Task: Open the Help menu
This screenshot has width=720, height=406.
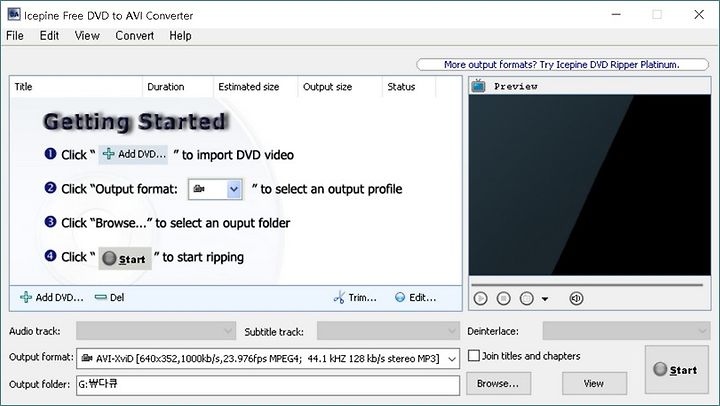Action: [180, 35]
